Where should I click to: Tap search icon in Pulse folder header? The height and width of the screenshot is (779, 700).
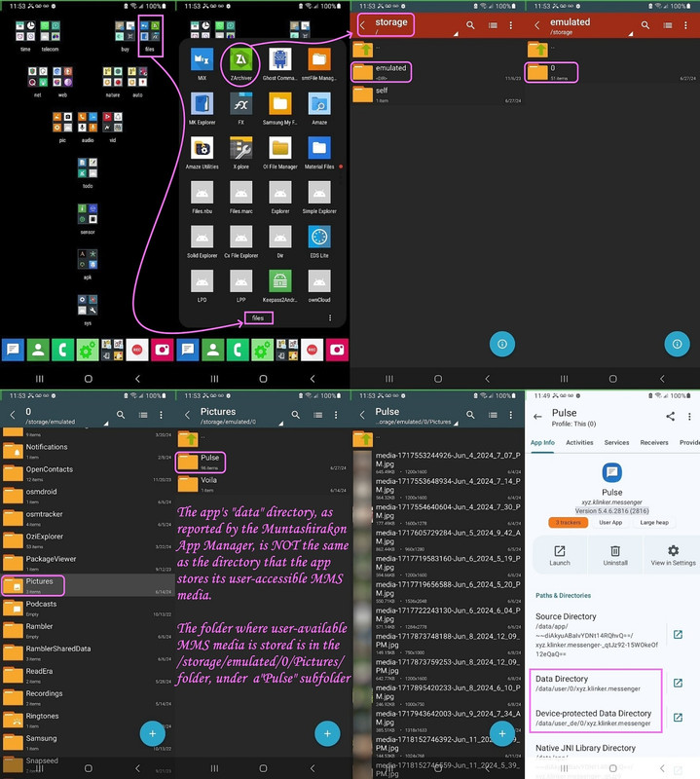point(470,415)
